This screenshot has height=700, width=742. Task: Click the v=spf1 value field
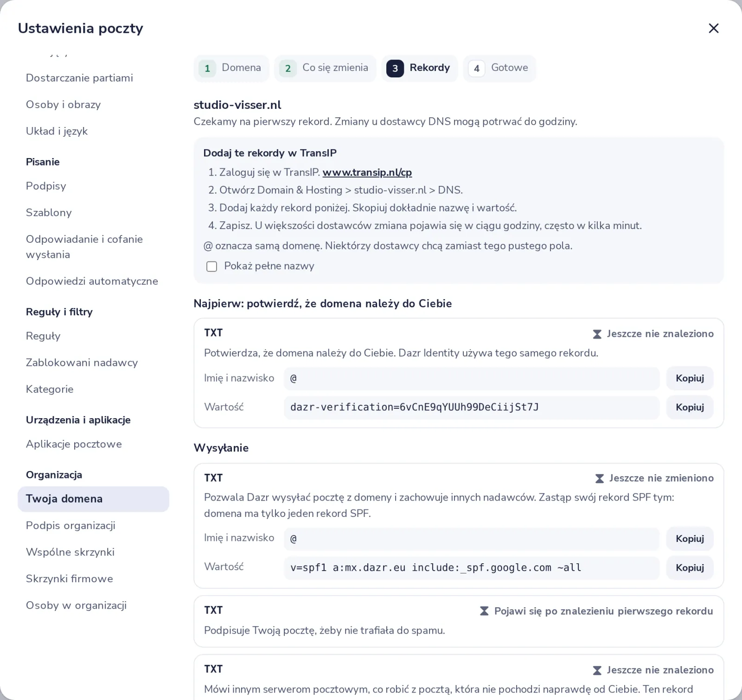[472, 568]
